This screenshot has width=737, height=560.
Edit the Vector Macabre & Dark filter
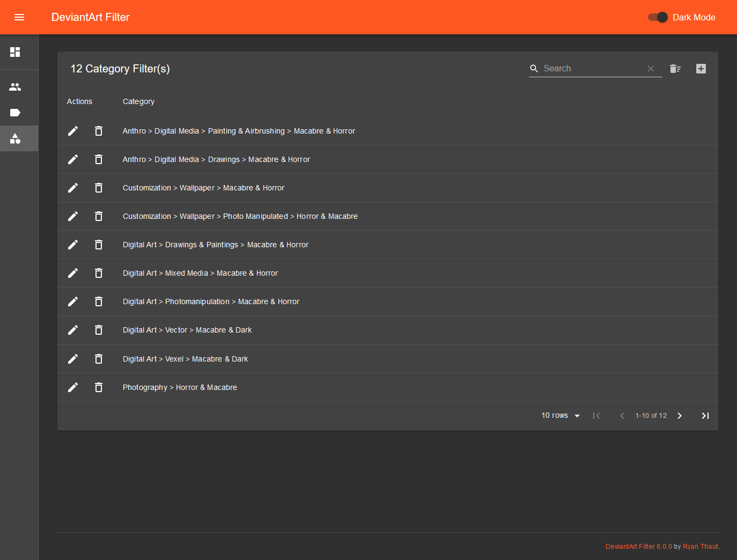click(73, 330)
